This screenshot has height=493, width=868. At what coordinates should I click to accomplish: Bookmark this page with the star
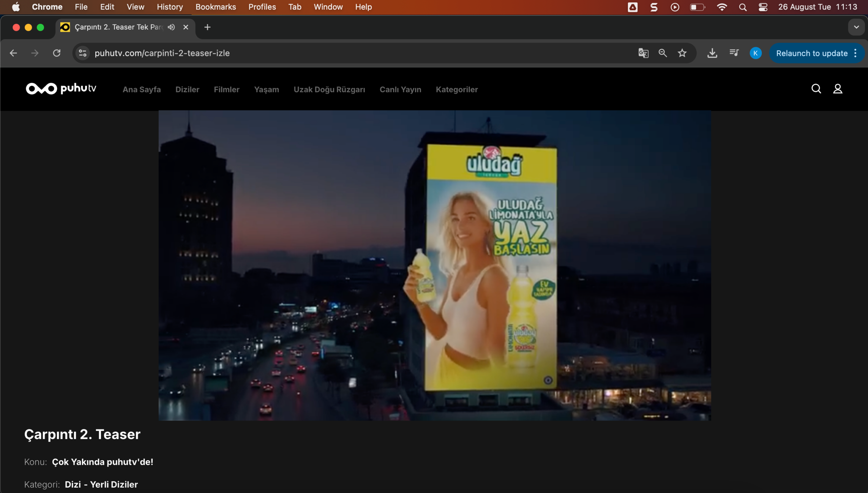tap(682, 53)
